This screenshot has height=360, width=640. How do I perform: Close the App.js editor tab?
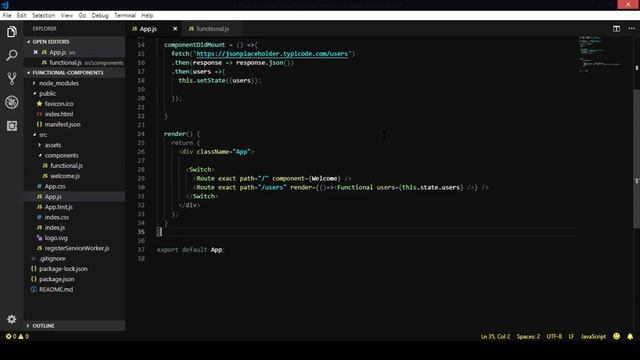175,29
